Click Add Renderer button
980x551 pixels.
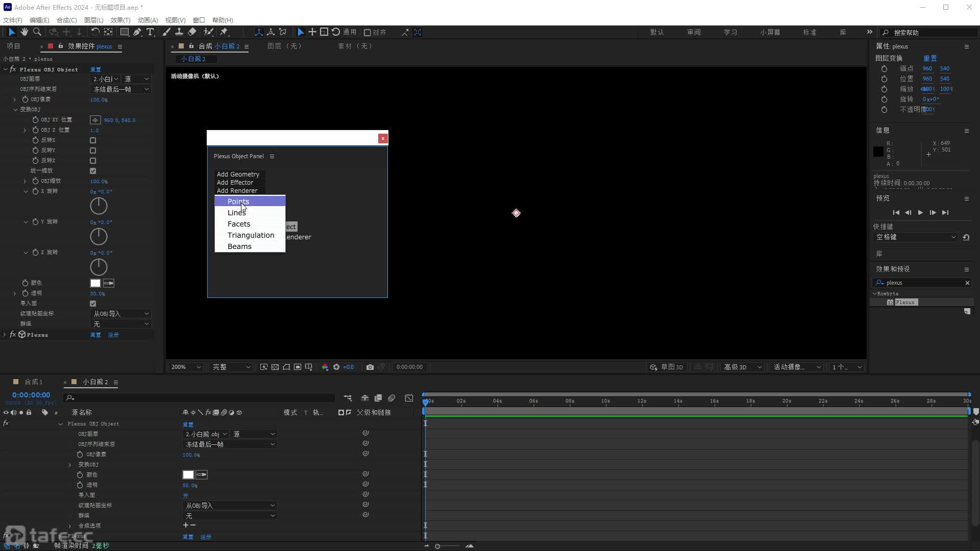pyautogui.click(x=237, y=190)
